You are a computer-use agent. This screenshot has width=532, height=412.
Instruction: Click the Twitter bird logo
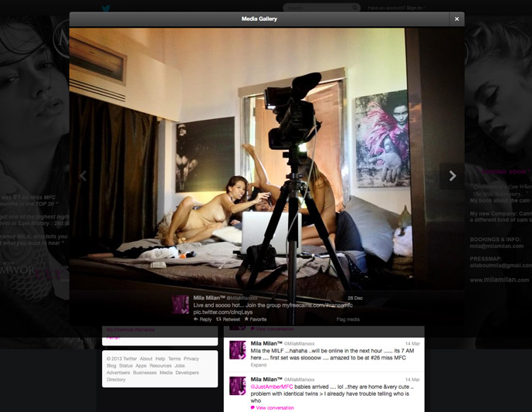(106, 8)
